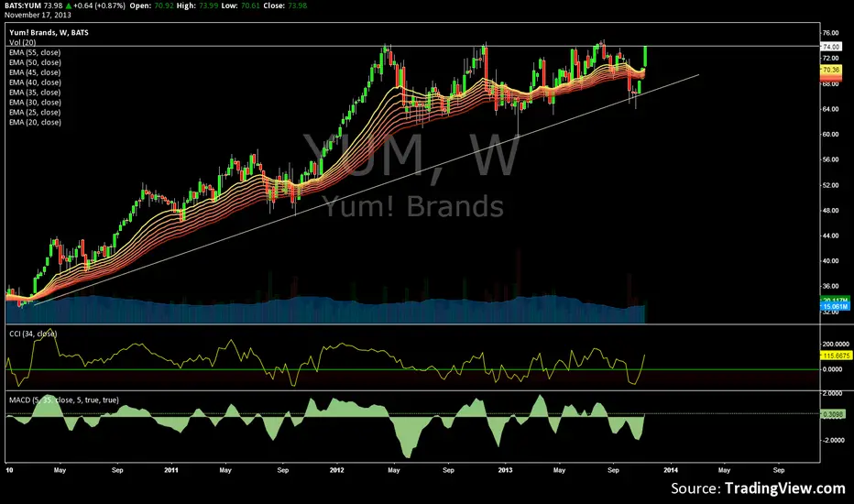This screenshot has width=854, height=504.
Task: Click the 76.00 price axis label
Action: [x=830, y=33]
